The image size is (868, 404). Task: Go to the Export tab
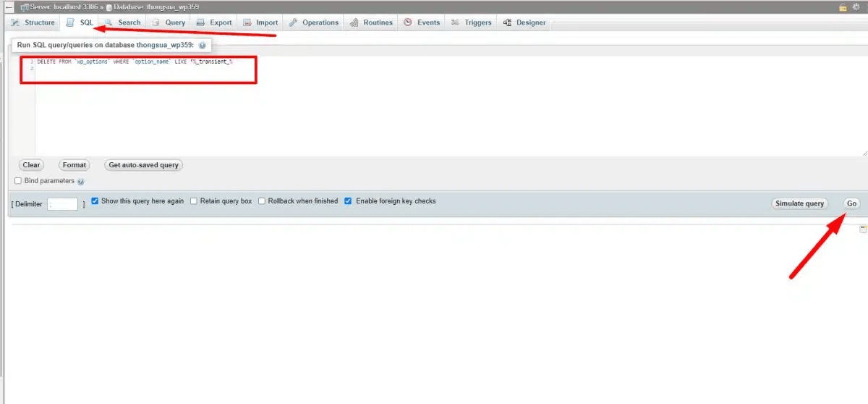click(x=214, y=22)
